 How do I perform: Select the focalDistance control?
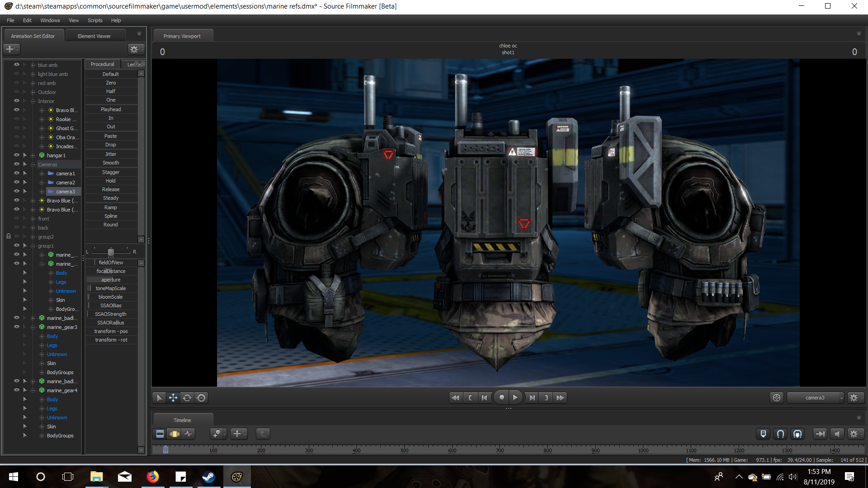(x=111, y=271)
